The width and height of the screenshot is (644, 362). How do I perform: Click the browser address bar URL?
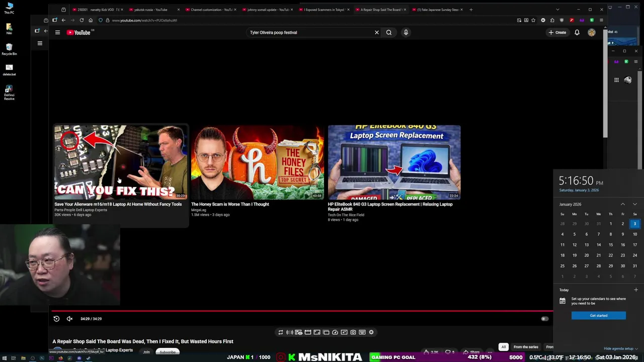coord(144,20)
